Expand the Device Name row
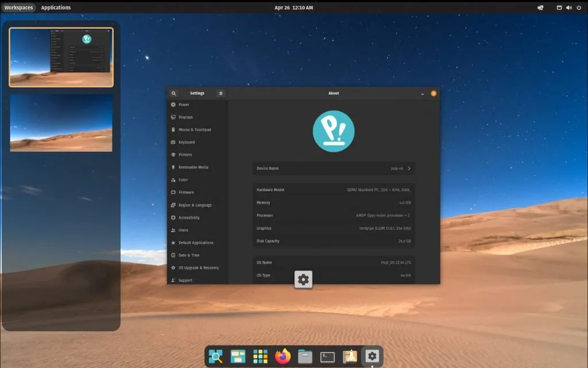This screenshot has width=588, height=368. click(334, 168)
